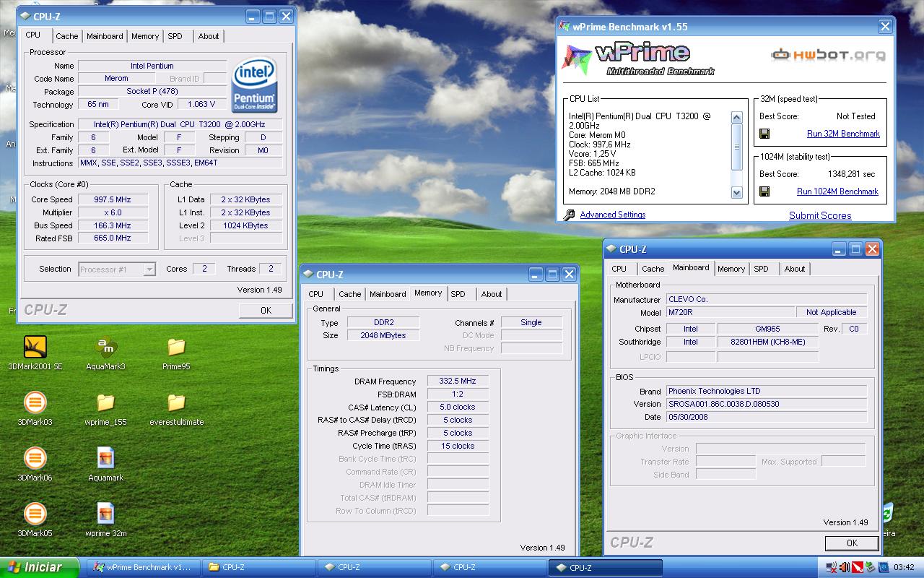Open the Iniciar start menu
924x578 pixels.
tap(40, 567)
